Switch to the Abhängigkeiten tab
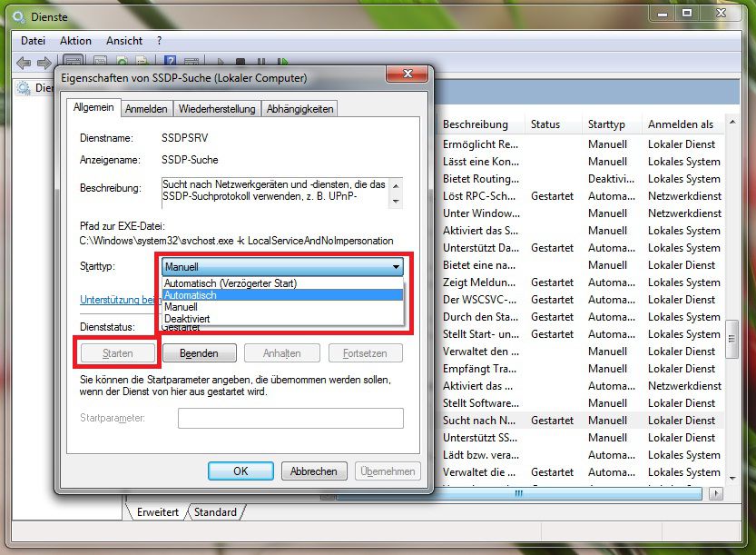The width and height of the screenshot is (756, 555). [x=299, y=109]
